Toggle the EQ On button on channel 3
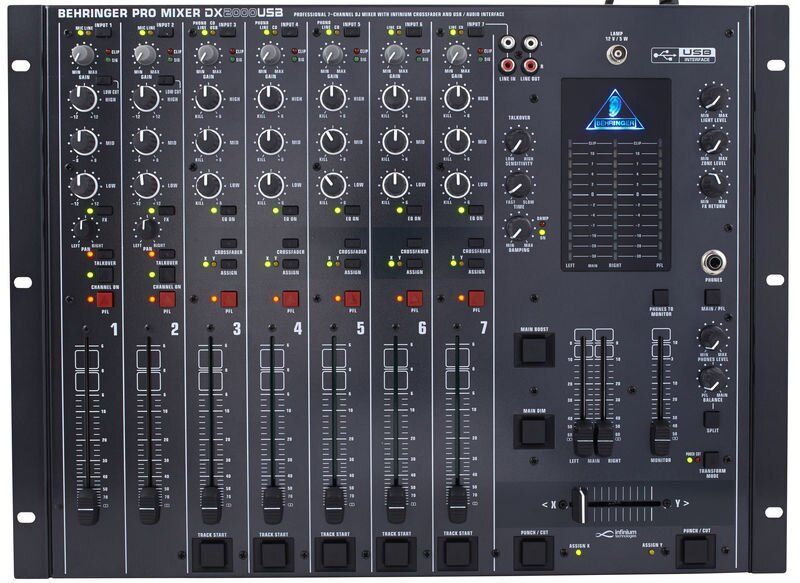Viewport: 800px width, 583px height. pyautogui.click(x=228, y=210)
